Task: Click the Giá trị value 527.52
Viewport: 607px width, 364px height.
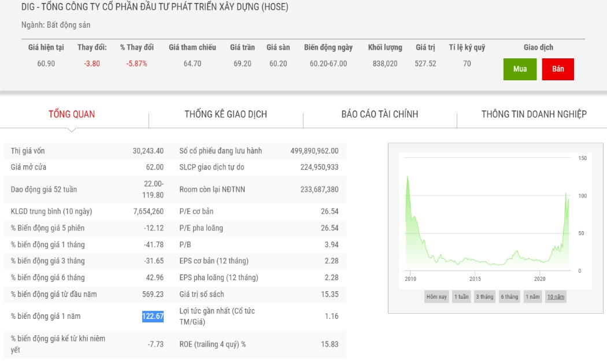Action: click(x=425, y=64)
